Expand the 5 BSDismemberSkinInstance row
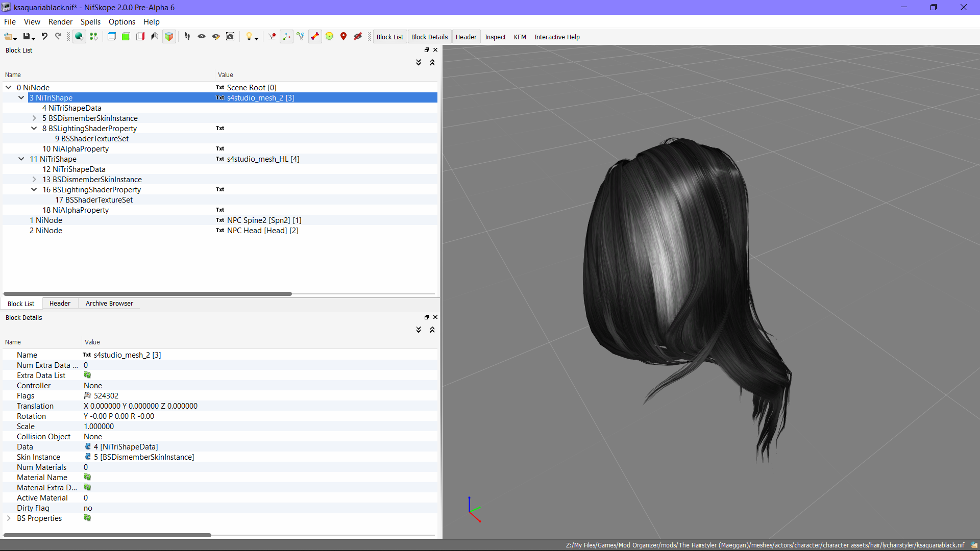980x551 pixels. tap(34, 118)
